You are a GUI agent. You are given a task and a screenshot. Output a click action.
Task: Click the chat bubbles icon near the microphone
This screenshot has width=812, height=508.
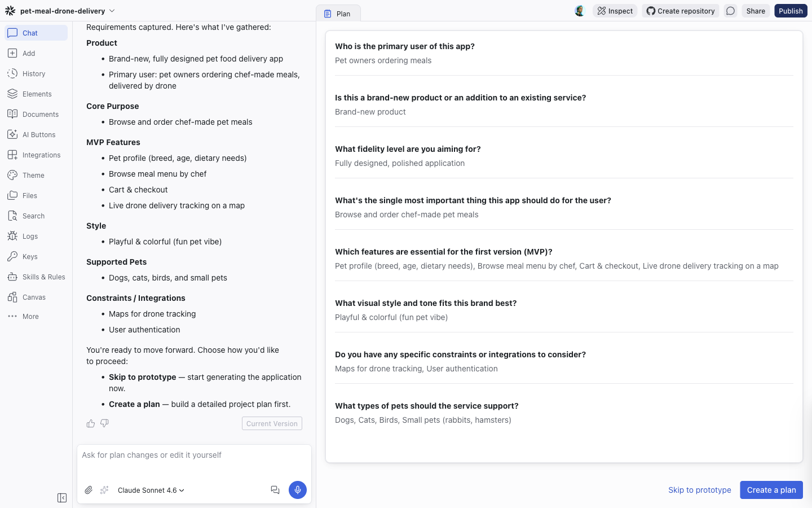(275, 490)
